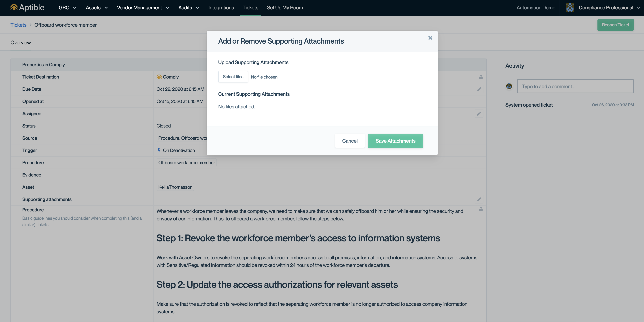Click the Ticket Destination lock icon

pyautogui.click(x=481, y=77)
